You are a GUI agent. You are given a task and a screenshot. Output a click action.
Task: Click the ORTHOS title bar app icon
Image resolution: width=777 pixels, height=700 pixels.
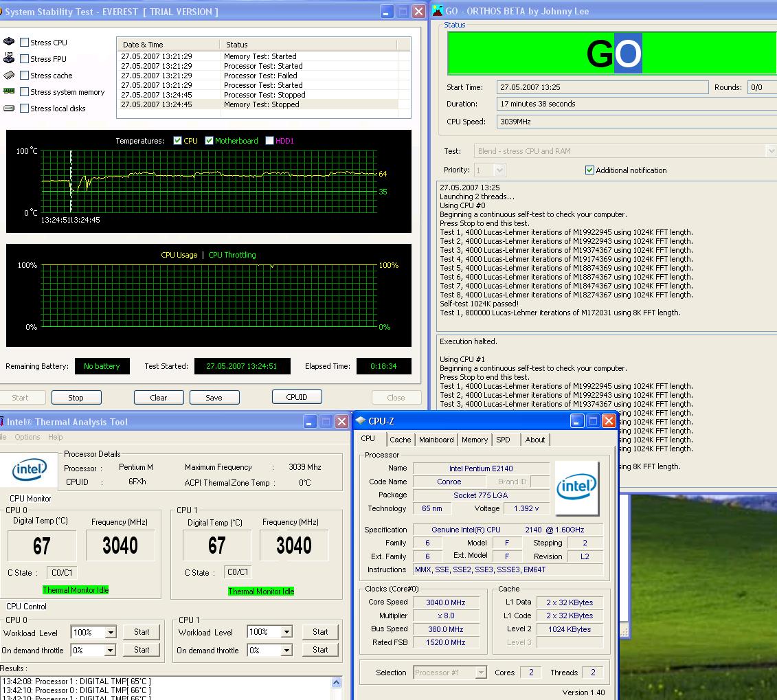pyautogui.click(x=438, y=11)
